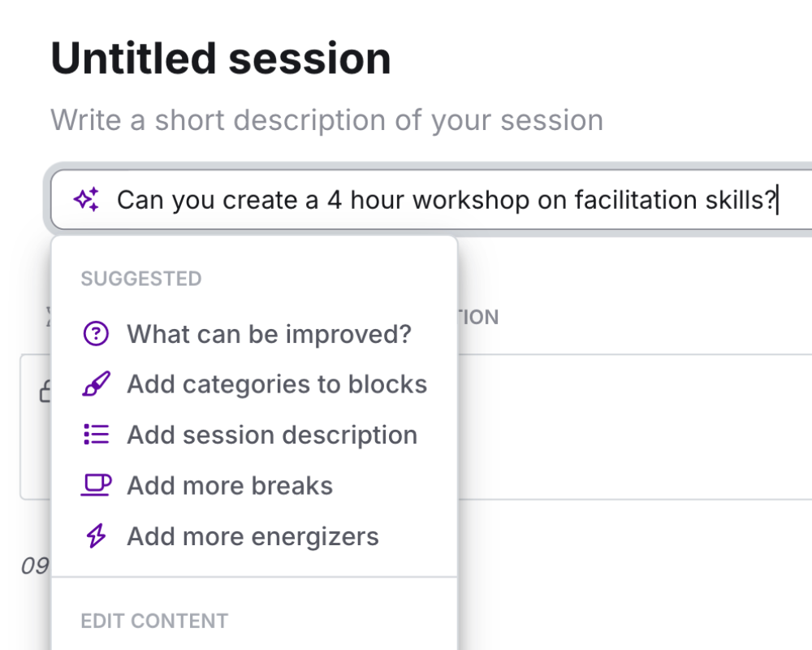
Task: Click the AI sparkle icon in prompt field
Action: 87,200
